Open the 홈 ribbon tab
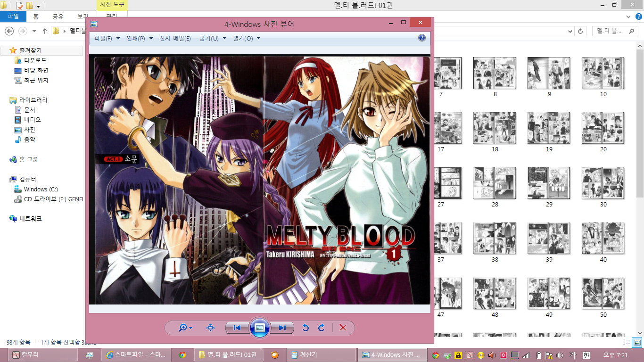 [36, 16]
